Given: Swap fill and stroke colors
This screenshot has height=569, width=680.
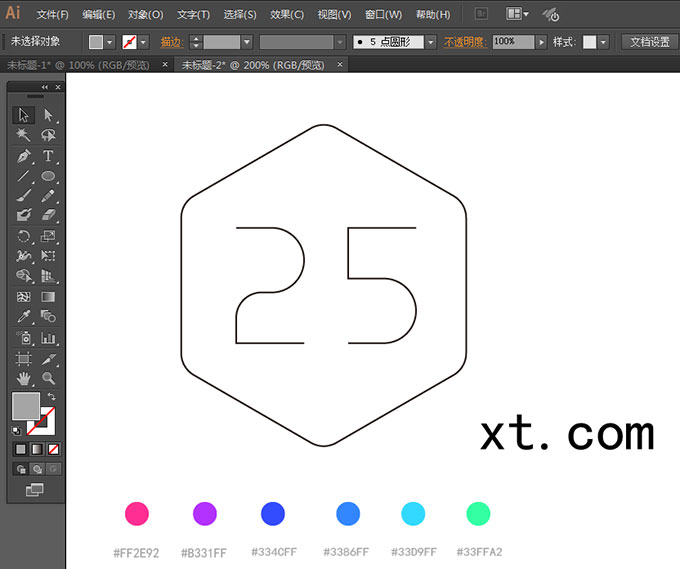Looking at the screenshot, I should pyautogui.click(x=52, y=396).
